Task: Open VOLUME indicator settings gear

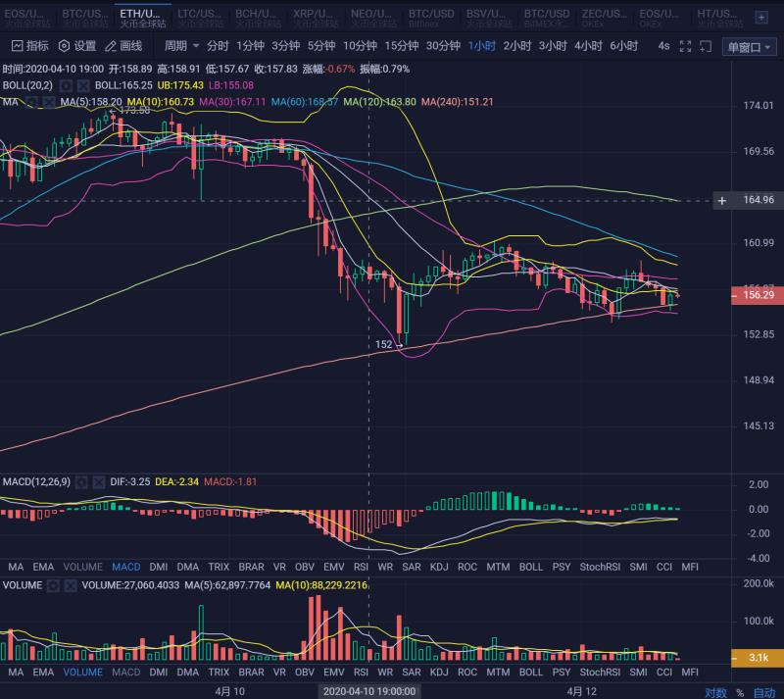Action: pyautogui.click(x=54, y=585)
